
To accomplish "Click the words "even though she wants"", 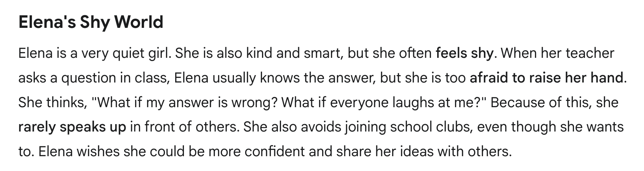I will click(551, 127).
